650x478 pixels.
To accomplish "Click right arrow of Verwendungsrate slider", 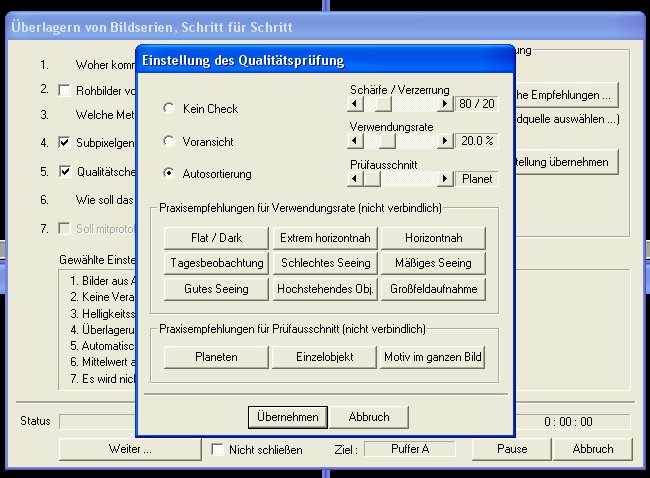I will click(x=446, y=141).
